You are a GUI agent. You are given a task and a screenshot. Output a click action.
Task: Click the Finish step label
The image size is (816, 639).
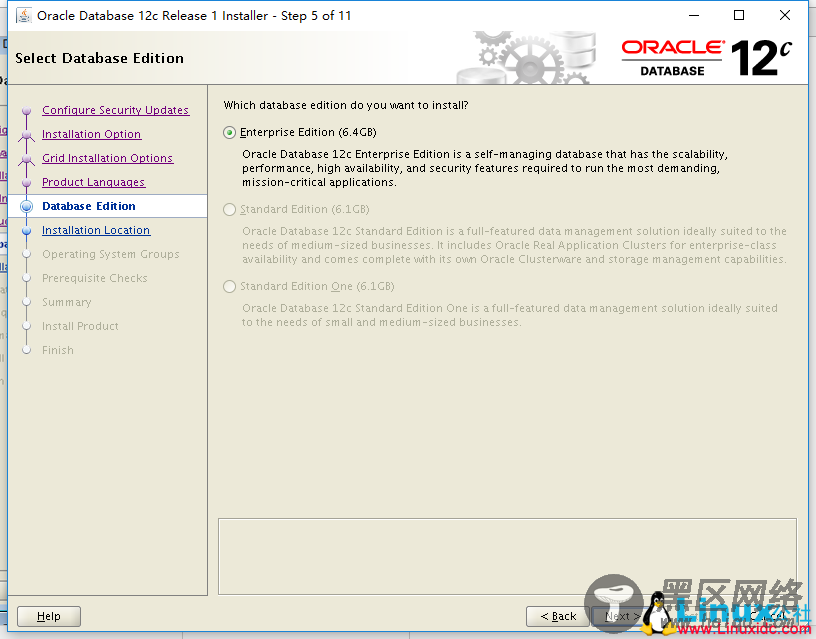coord(58,350)
